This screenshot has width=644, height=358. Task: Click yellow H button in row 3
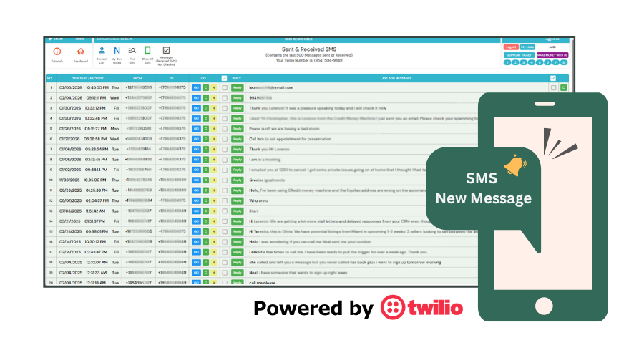tap(213, 108)
